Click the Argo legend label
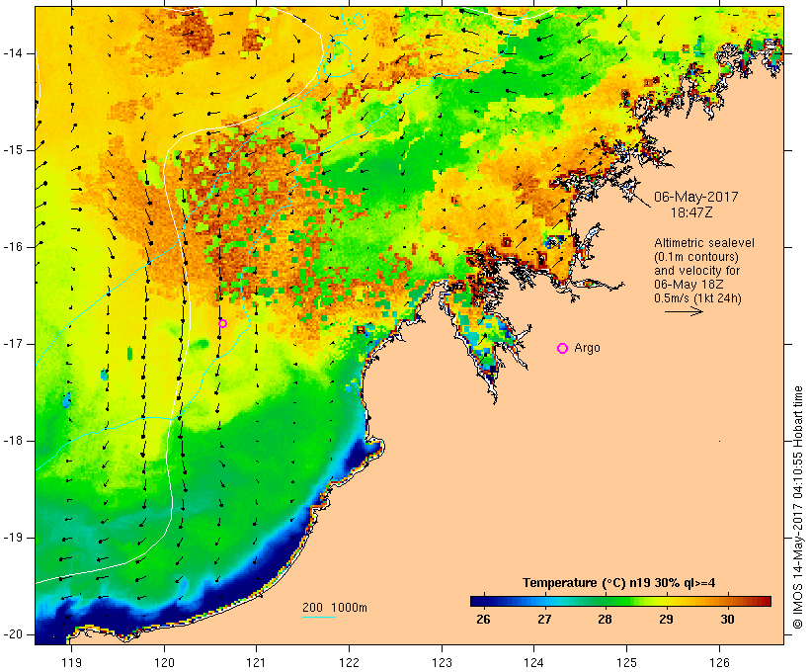810x672 pixels. point(587,348)
